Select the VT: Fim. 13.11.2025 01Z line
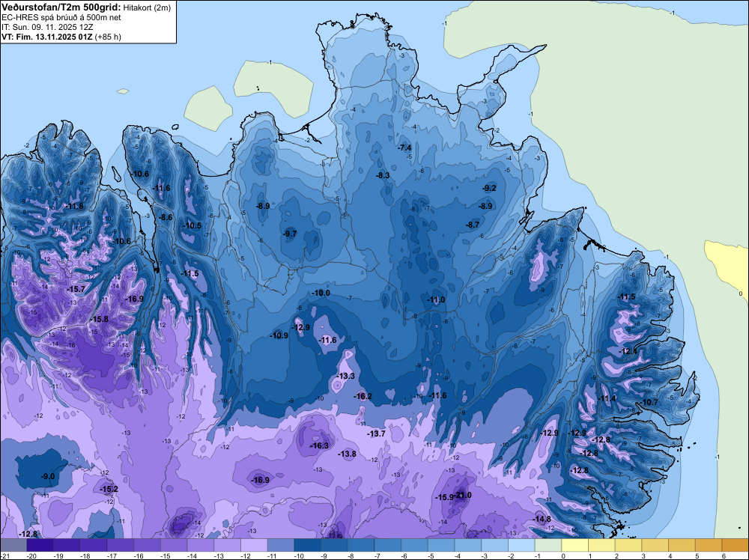 click(61, 37)
